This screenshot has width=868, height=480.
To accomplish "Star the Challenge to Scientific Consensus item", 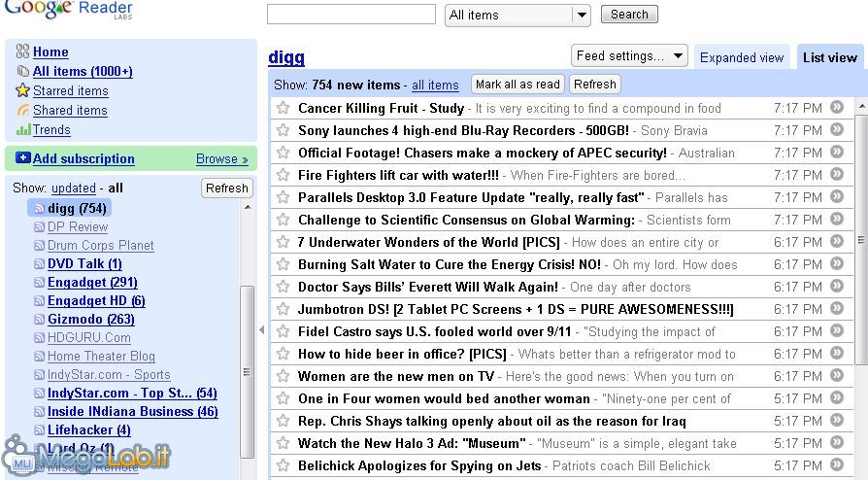I will click(x=283, y=219).
